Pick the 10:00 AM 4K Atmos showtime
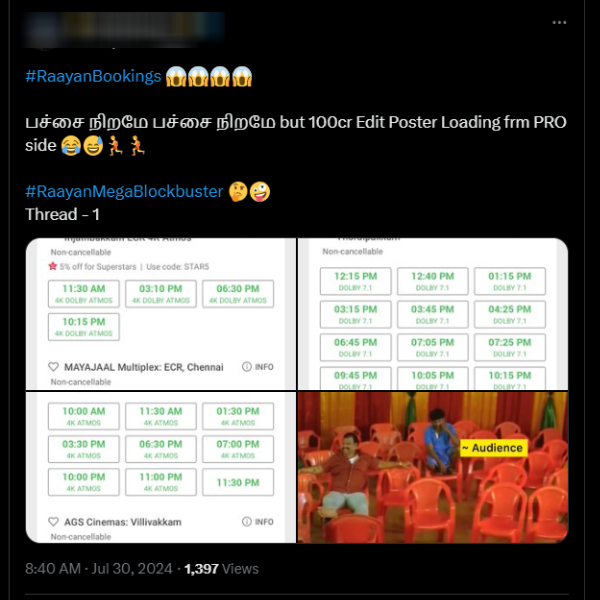 (84, 416)
